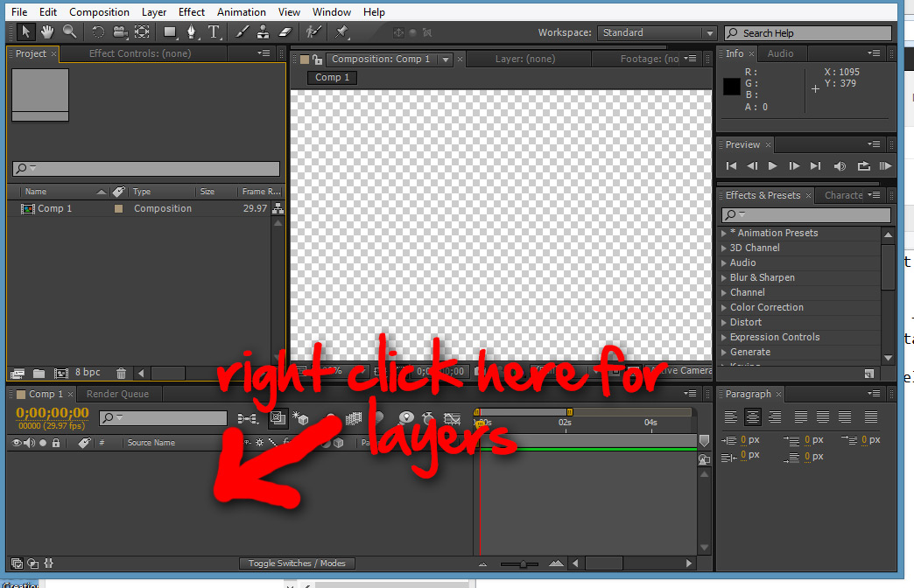Select the Roto Brush tool
The height and width of the screenshot is (588, 914).
[313, 32]
